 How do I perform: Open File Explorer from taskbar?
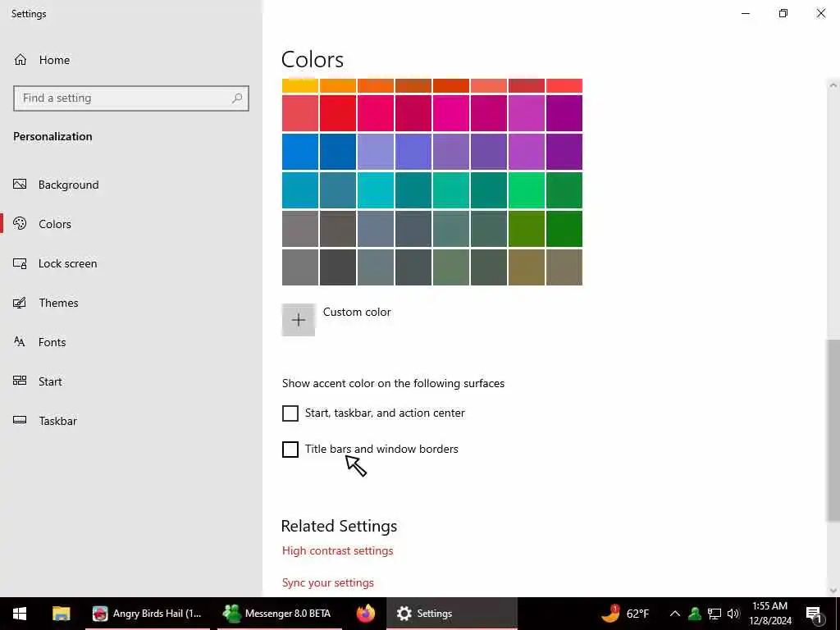[x=61, y=614]
